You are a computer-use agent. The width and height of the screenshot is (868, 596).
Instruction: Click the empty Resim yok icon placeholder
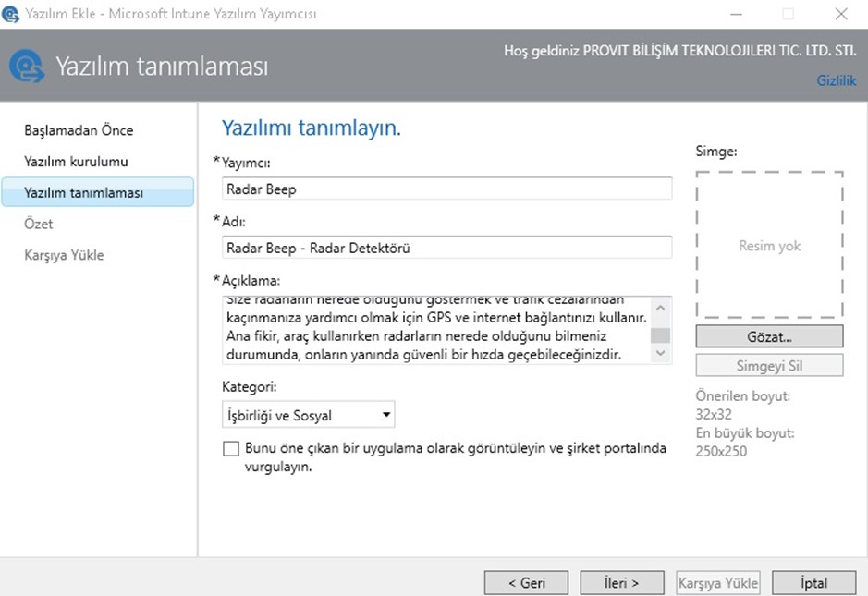[x=769, y=245]
